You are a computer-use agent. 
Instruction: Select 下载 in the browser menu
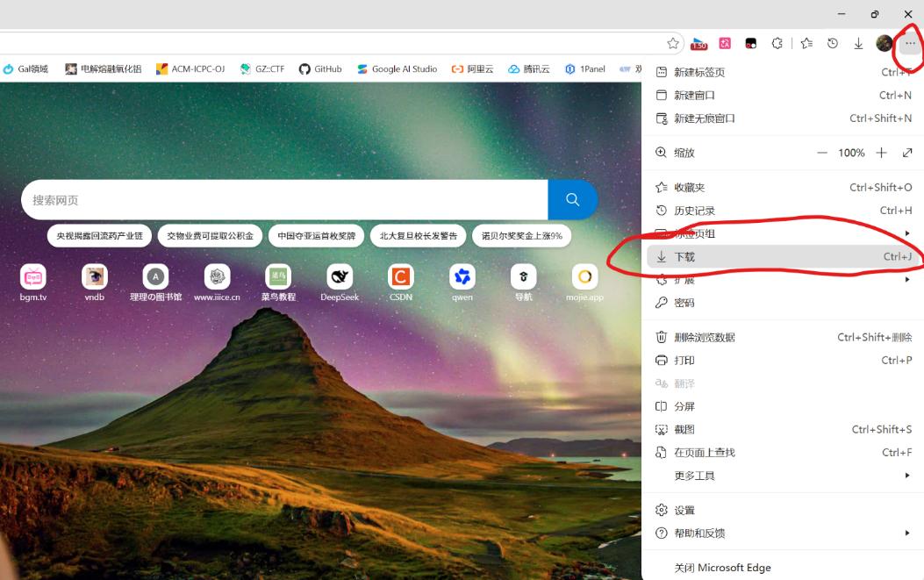pos(783,257)
